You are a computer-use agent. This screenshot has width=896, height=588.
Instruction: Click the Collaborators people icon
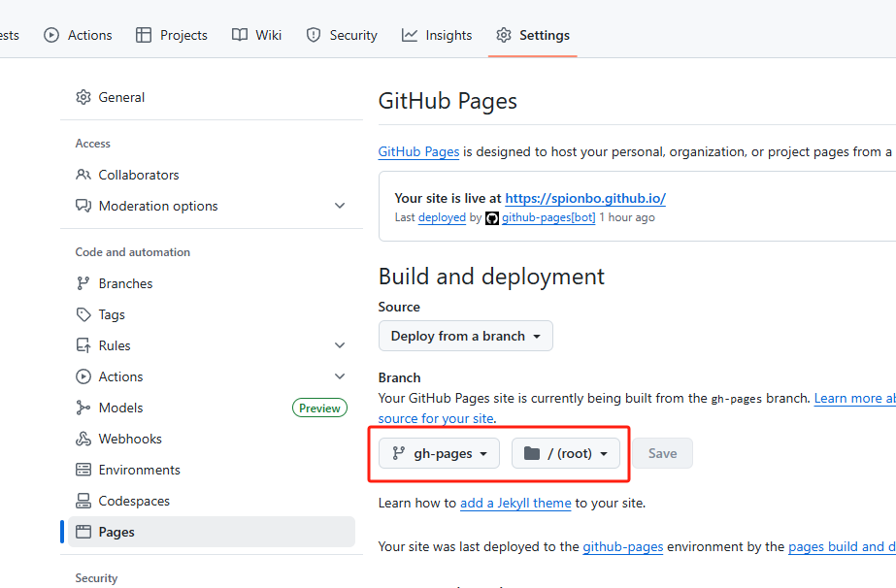coord(83,175)
